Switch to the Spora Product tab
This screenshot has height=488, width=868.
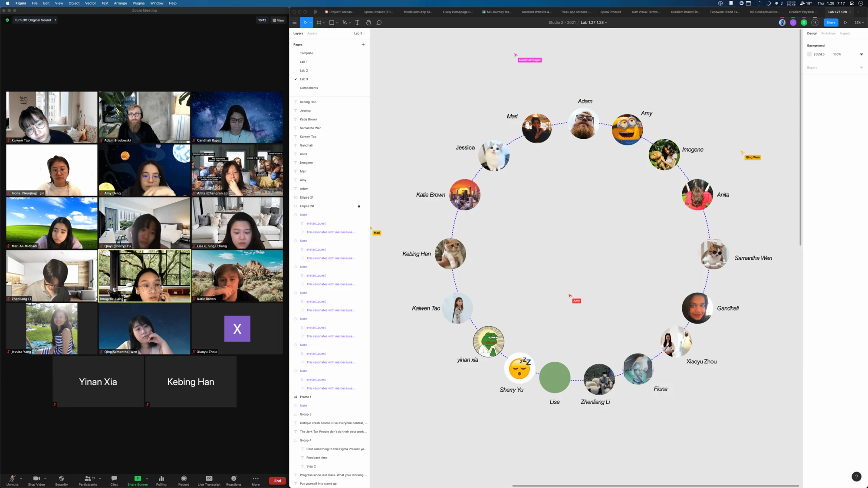click(610, 12)
